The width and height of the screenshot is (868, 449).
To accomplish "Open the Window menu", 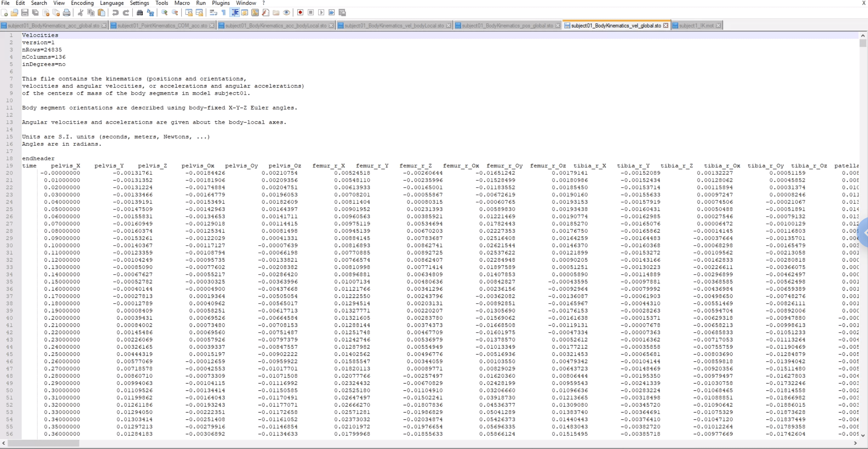I will coord(246,3).
